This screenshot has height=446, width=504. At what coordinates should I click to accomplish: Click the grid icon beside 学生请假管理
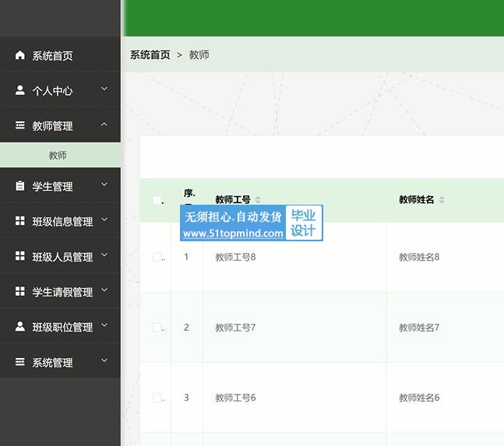click(20, 292)
